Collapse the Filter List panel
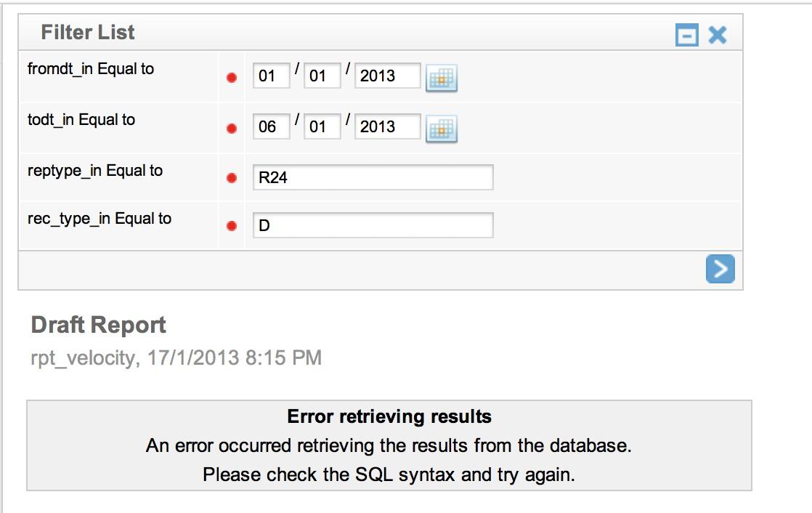The height and width of the screenshot is (513, 812). click(x=687, y=35)
